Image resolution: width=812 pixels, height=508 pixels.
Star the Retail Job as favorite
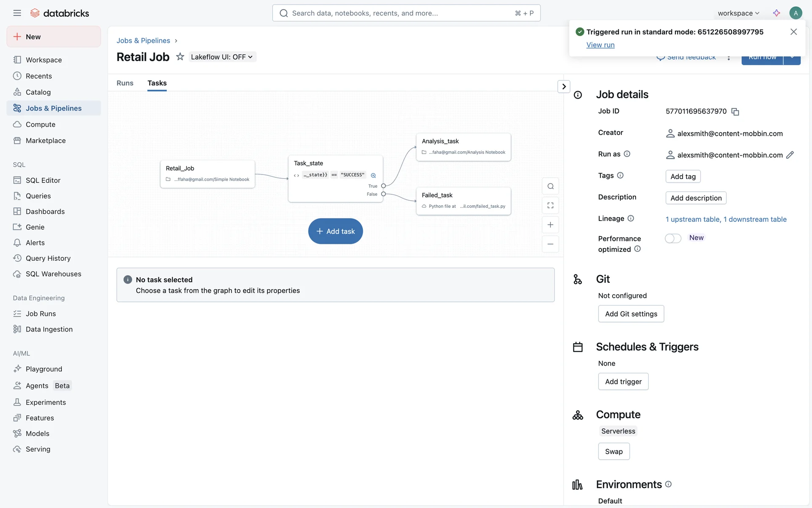(180, 57)
